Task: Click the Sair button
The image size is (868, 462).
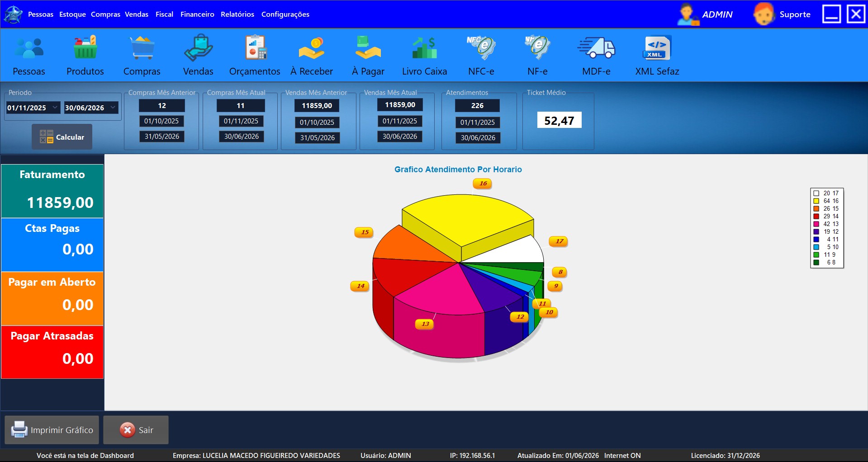Action: point(136,430)
